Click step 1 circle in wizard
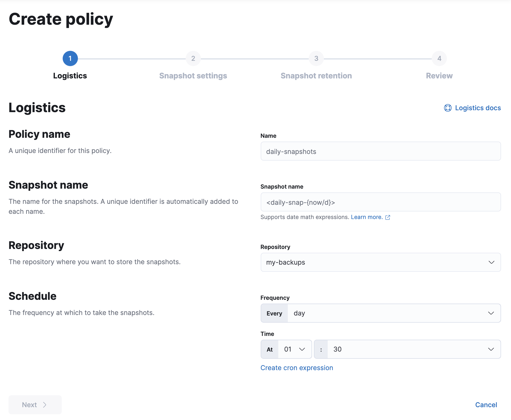 (70, 58)
